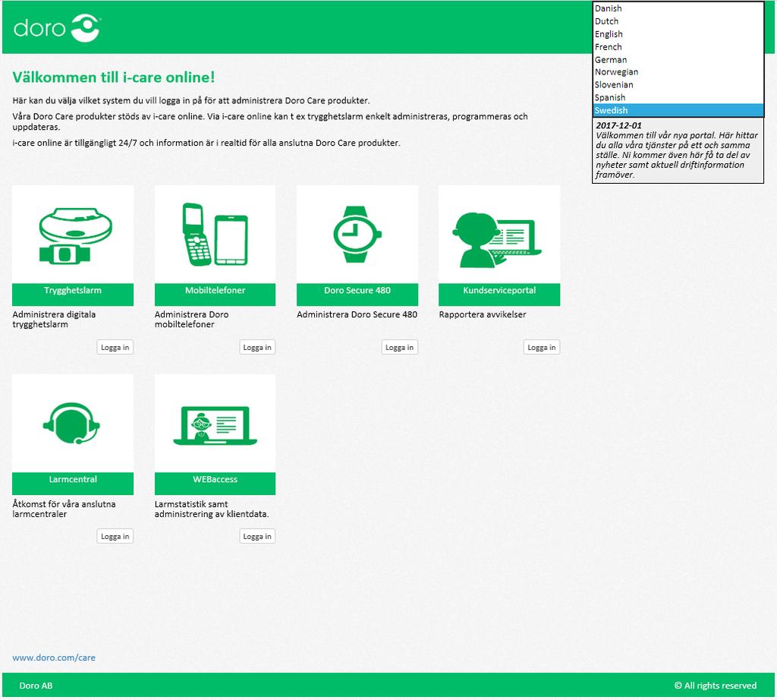Log in to Larmcentral with Logga in
The width and height of the screenshot is (777, 700).
pyautogui.click(x=115, y=537)
